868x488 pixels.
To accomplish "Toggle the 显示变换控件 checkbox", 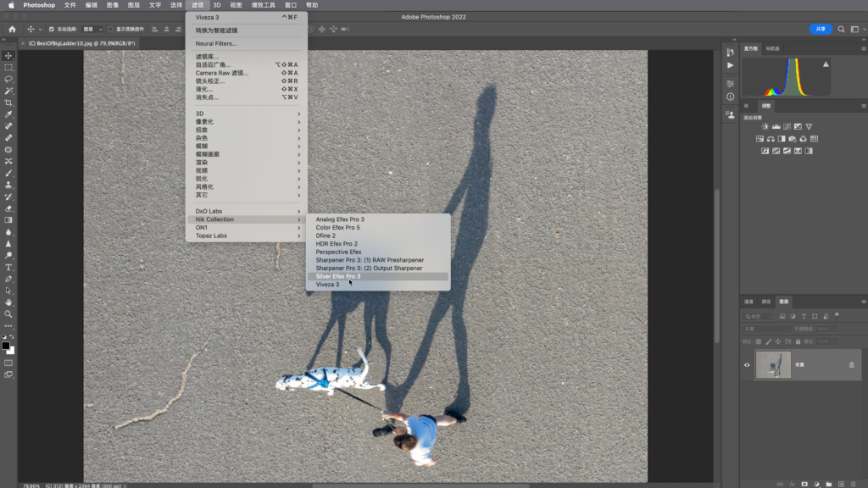I will [110, 30].
